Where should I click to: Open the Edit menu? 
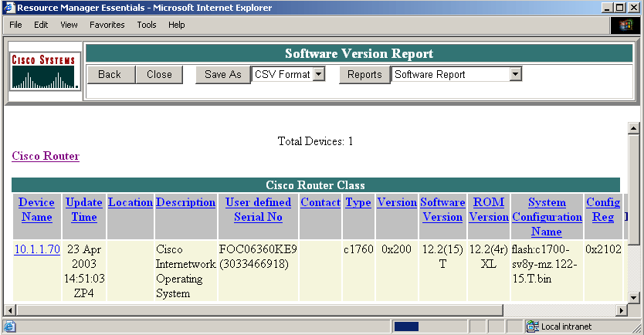tap(41, 25)
